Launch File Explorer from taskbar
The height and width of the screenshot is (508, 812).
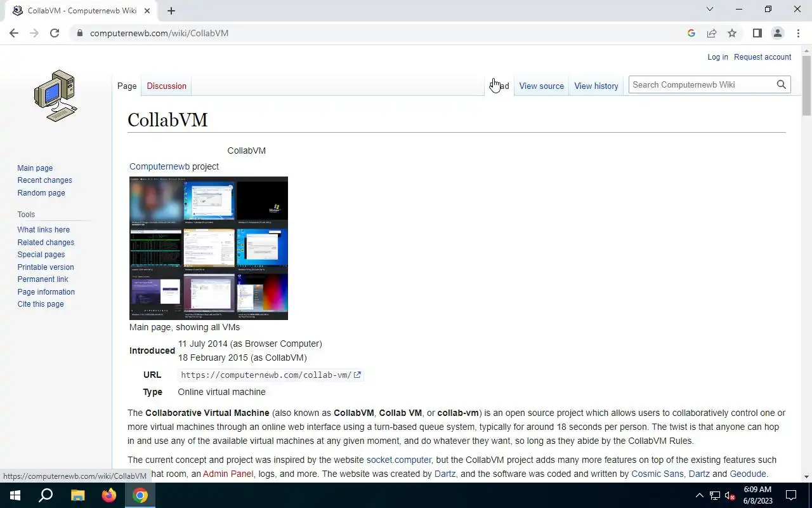(77, 495)
